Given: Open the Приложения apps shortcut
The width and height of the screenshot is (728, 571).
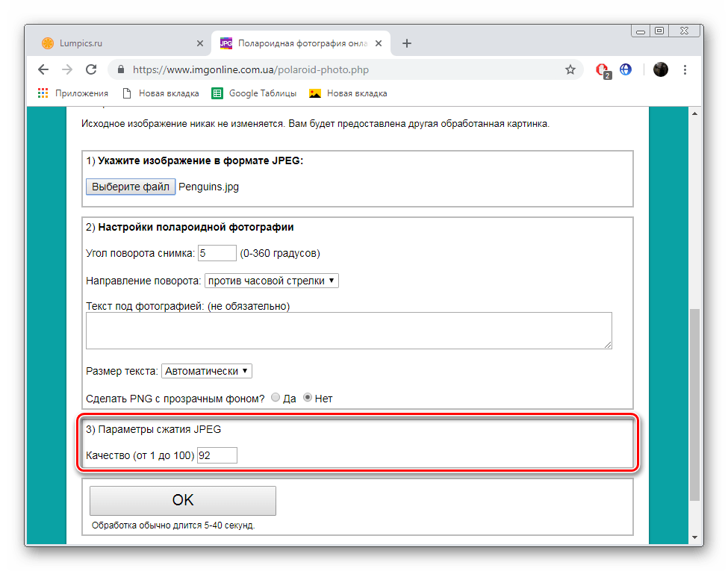Looking at the screenshot, I should (x=72, y=93).
